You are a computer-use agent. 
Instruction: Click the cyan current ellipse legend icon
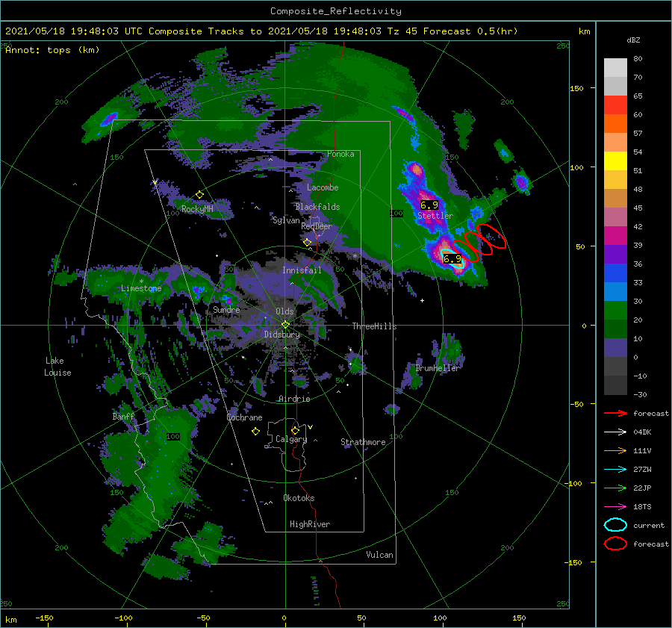coord(615,525)
